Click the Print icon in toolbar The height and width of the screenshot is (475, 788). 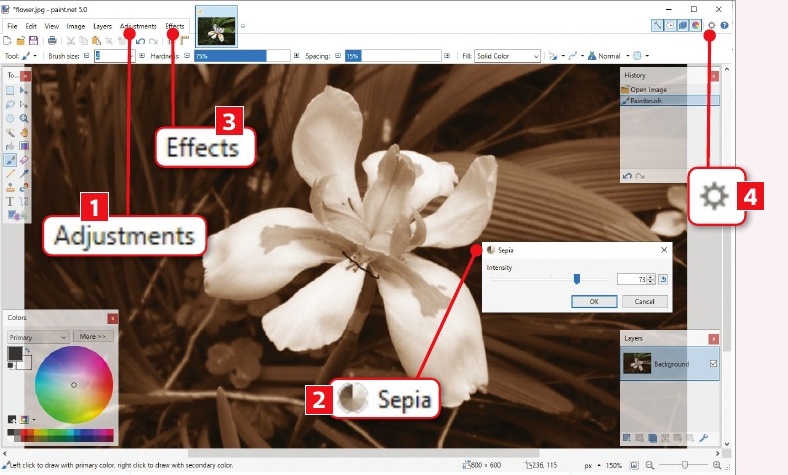[x=50, y=40]
